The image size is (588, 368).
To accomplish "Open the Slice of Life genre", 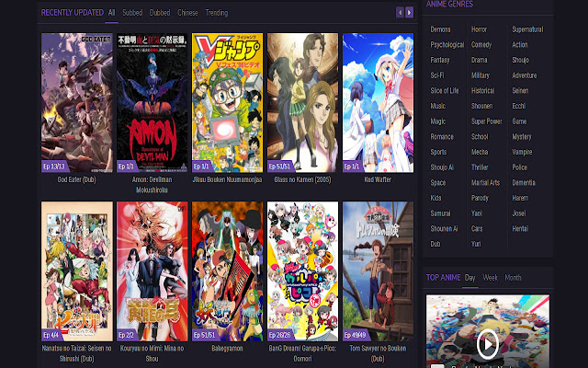I will coord(445,90).
